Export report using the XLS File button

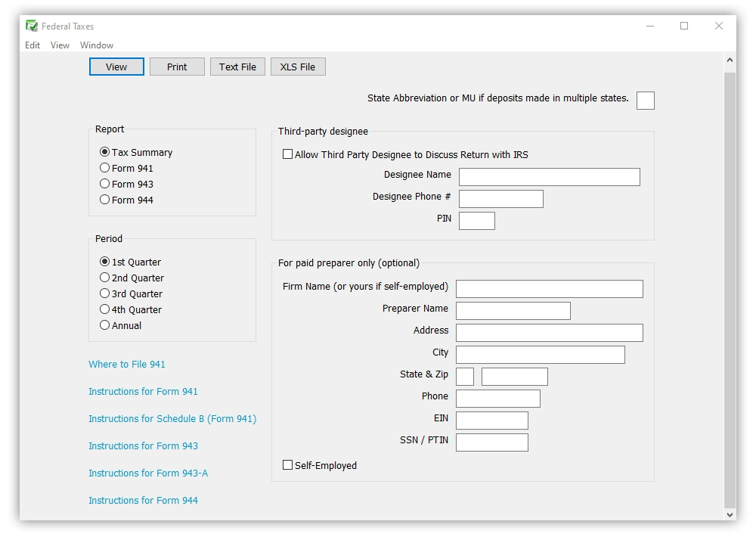click(x=298, y=67)
